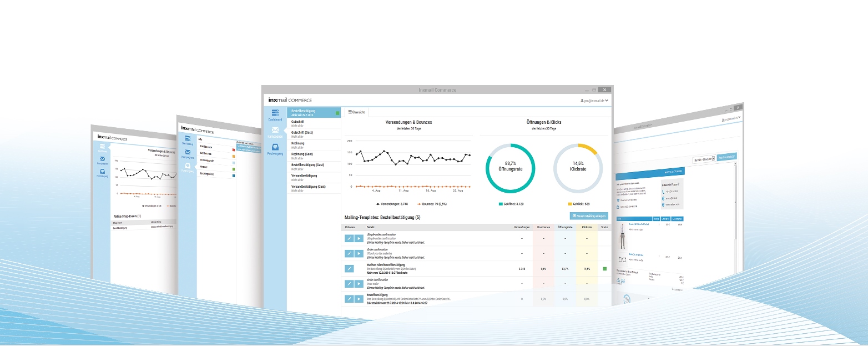
Task: Click the Geöffnet teal legend swatch
Action: tap(501, 204)
